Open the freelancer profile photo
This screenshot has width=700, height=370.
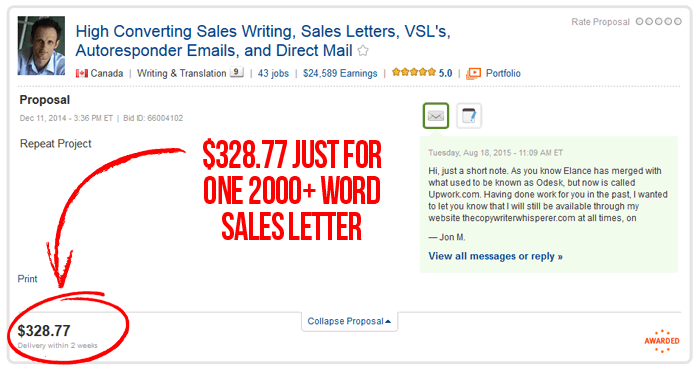[41, 46]
